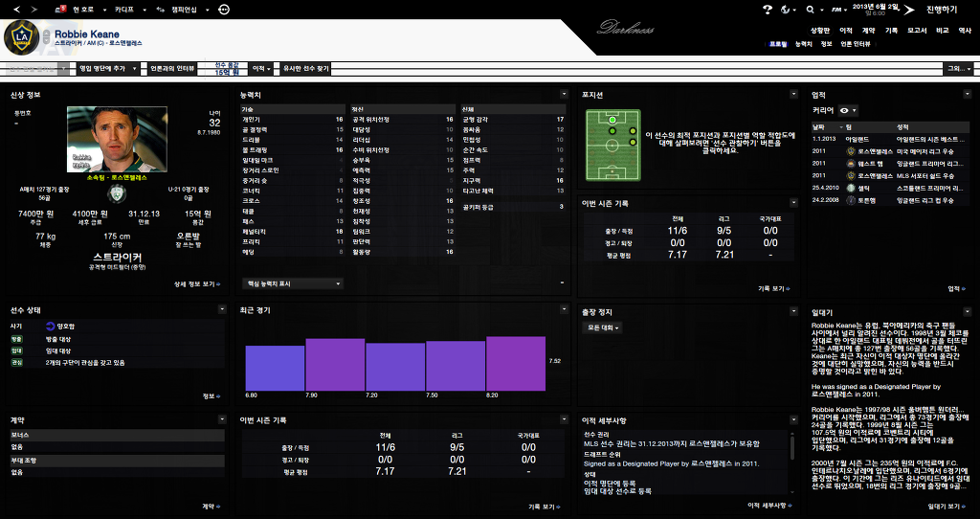Viewport: 980px width, 519px height.
Task: Open the 영입 명단에 추가 dropdown arrow
Action: click(x=134, y=69)
